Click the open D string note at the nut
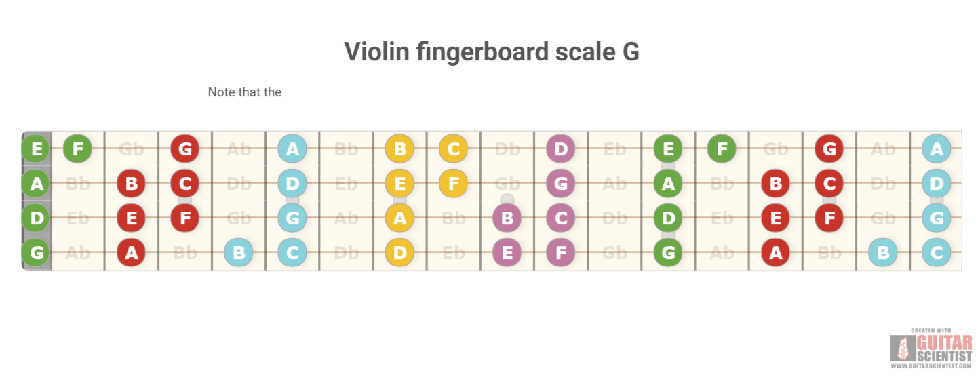This screenshot has height=377, width=980. click(37, 218)
